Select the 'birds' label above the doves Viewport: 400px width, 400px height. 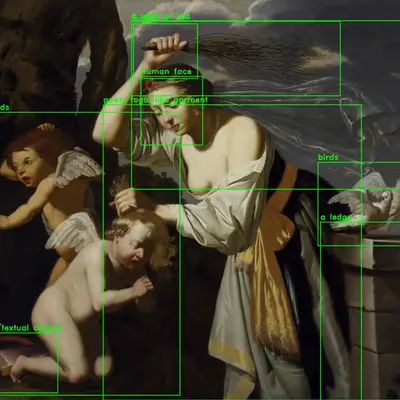[328, 157]
